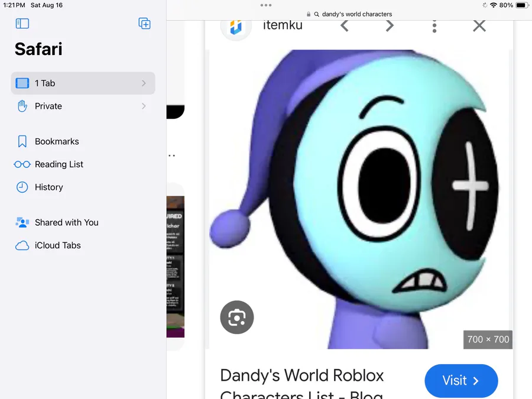Click the 1:21 PM clock in the status bar
532x399 pixels.
pos(14,5)
